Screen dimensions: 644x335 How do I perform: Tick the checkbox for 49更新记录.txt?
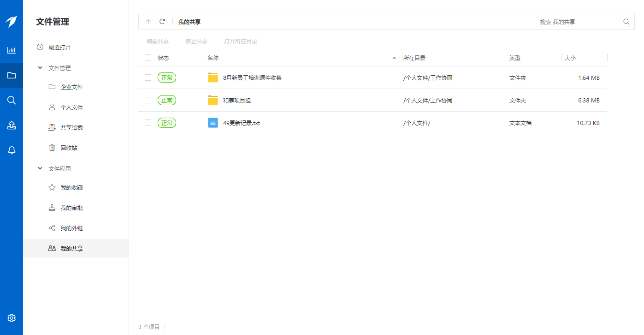[148, 123]
